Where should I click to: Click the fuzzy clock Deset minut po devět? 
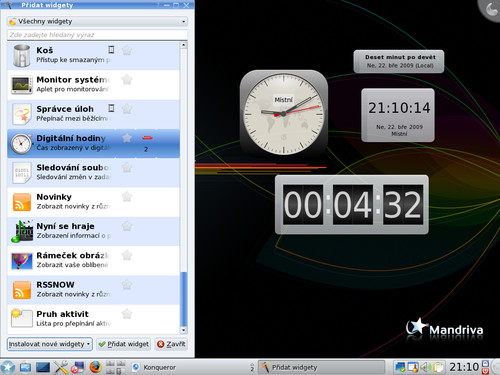399,61
